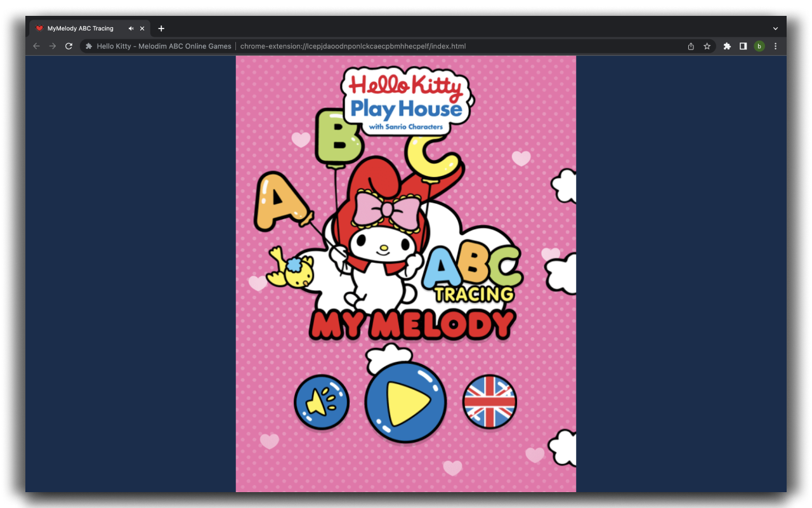Image resolution: width=812 pixels, height=508 pixels.
Task: Open a new tab with the plus button
Action: tap(161, 28)
